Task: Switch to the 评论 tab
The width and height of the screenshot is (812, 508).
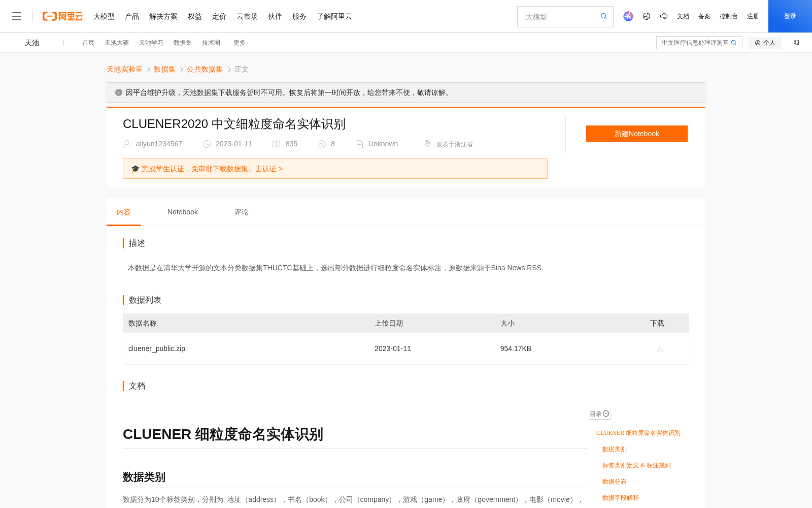Action: 242,212
